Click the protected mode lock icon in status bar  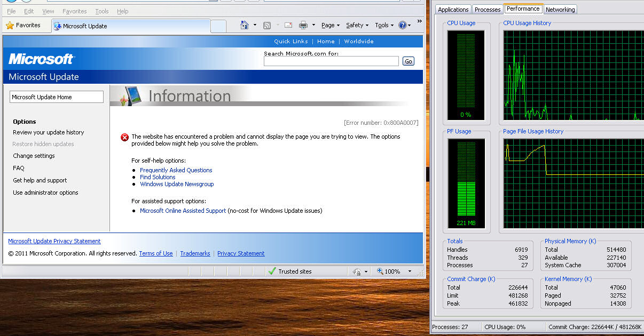tap(357, 271)
